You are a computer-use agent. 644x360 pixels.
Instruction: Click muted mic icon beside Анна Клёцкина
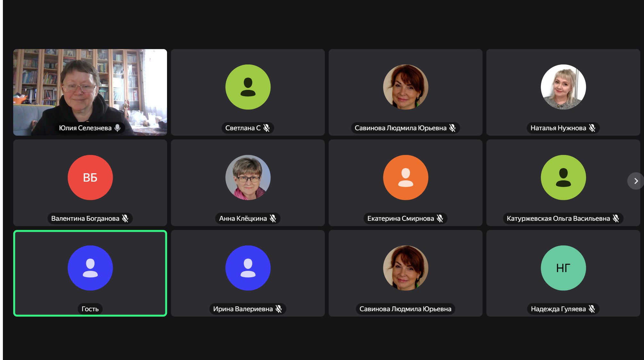point(273,218)
